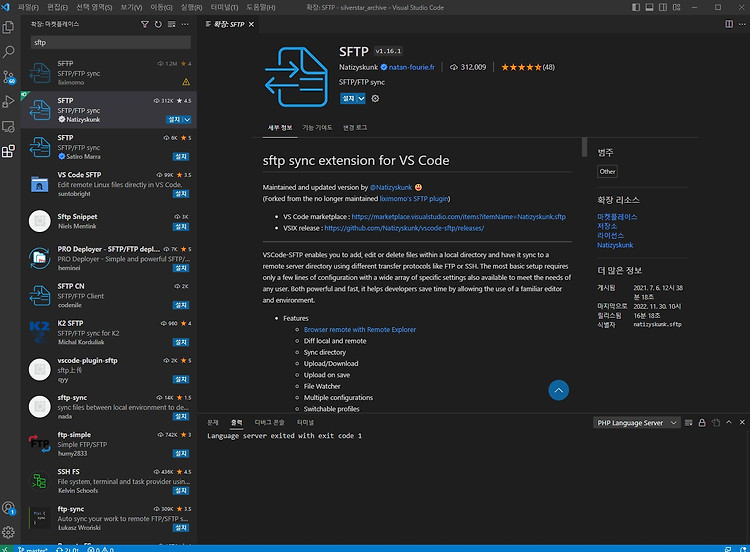
Task: Maximize the bottom panel size
Action: click(x=729, y=422)
